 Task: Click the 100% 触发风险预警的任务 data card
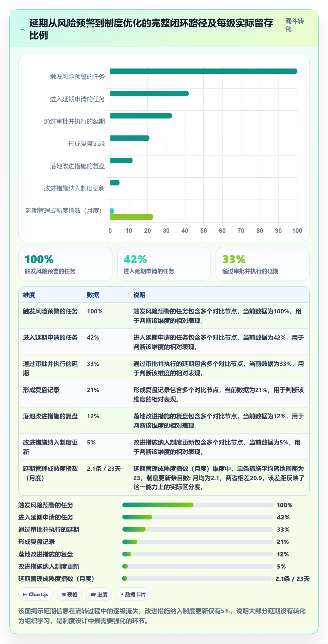coord(65,263)
